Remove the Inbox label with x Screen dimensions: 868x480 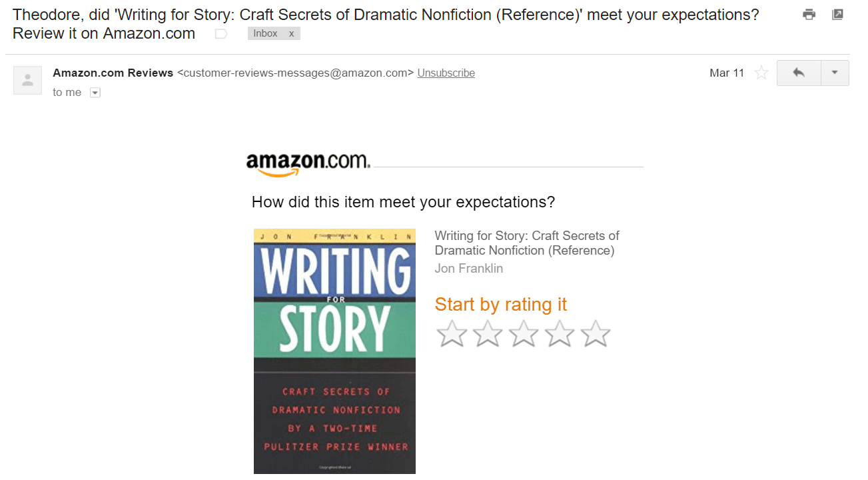[x=292, y=33]
